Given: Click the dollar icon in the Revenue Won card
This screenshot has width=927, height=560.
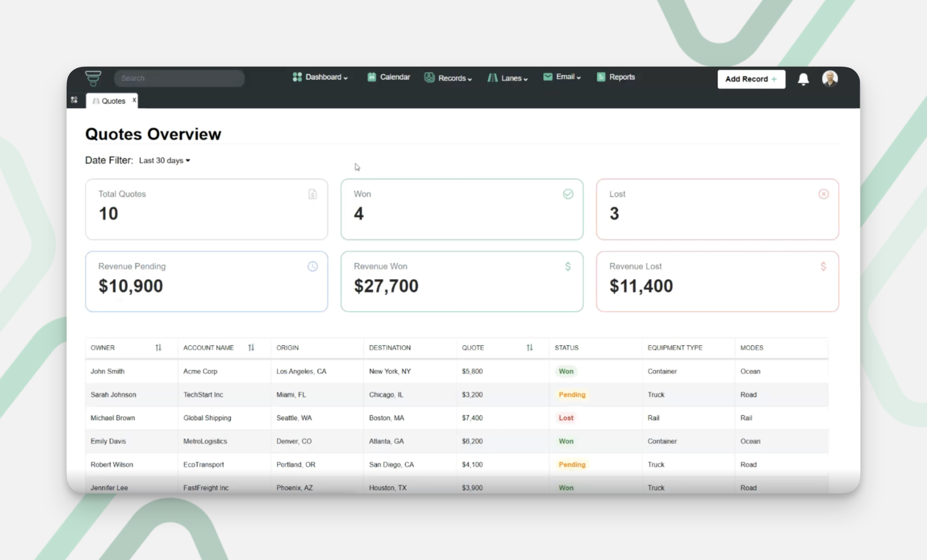Looking at the screenshot, I should 568,266.
